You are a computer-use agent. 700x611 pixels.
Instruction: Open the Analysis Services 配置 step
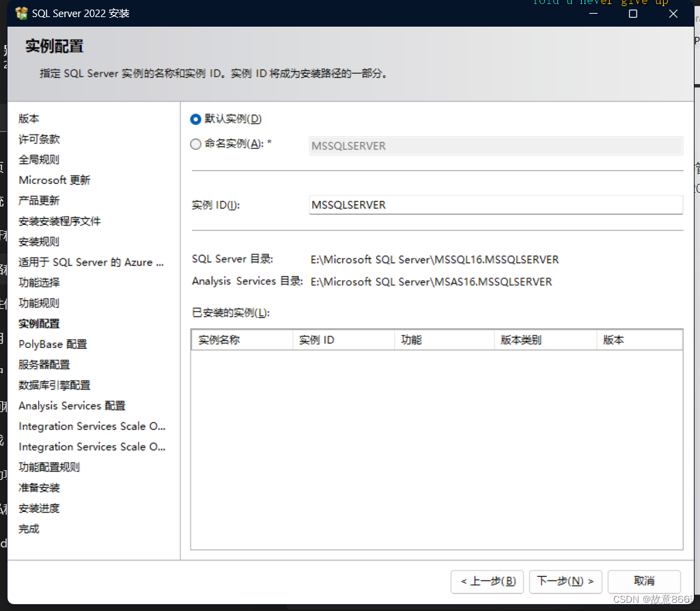[71, 405]
